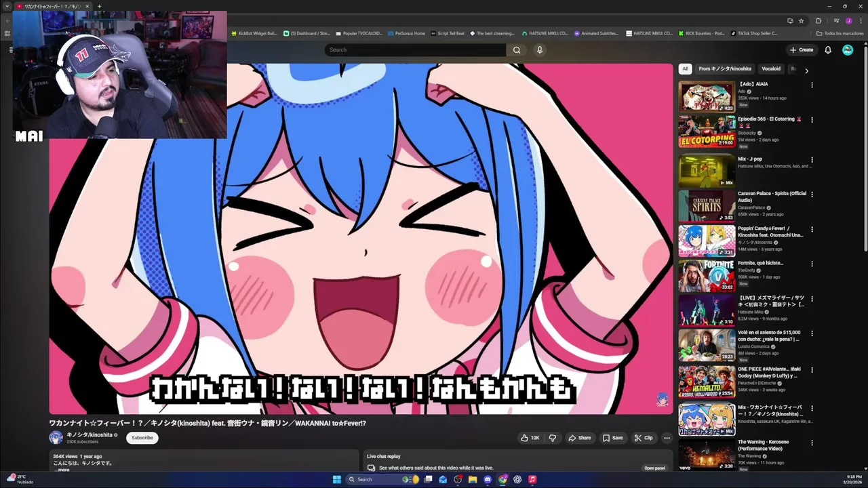Open The Warning - Kerosene title link
The image size is (868, 488).
[x=764, y=445]
